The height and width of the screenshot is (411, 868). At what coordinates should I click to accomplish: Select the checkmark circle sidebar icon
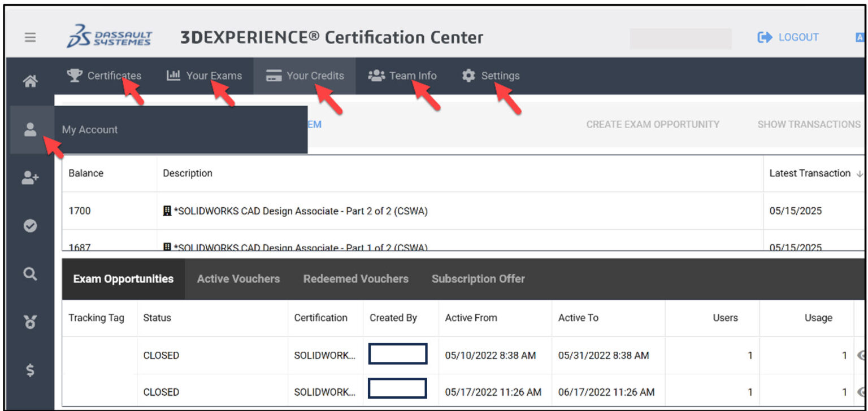point(30,226)
